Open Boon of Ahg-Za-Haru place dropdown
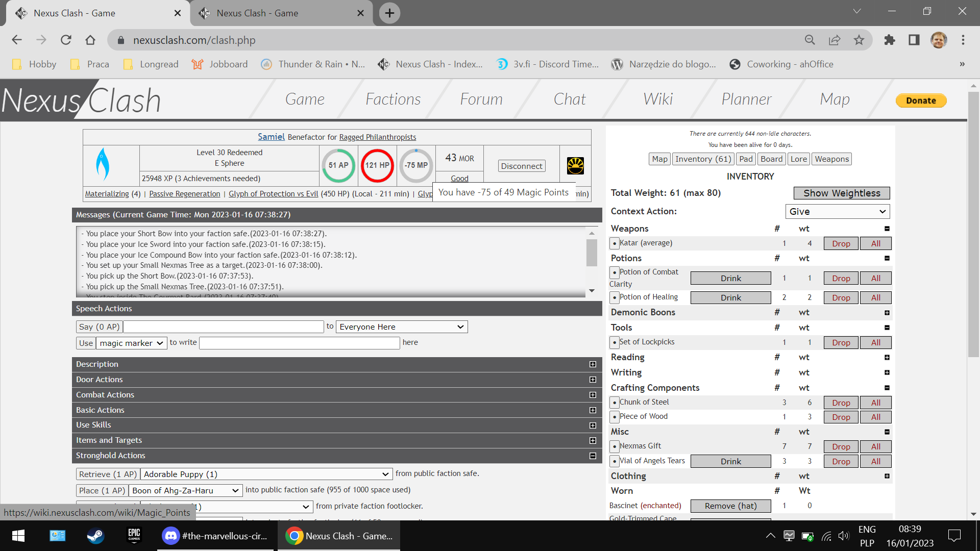The height and width of the screenshot is (551, 980). click(x=186, y=490)
